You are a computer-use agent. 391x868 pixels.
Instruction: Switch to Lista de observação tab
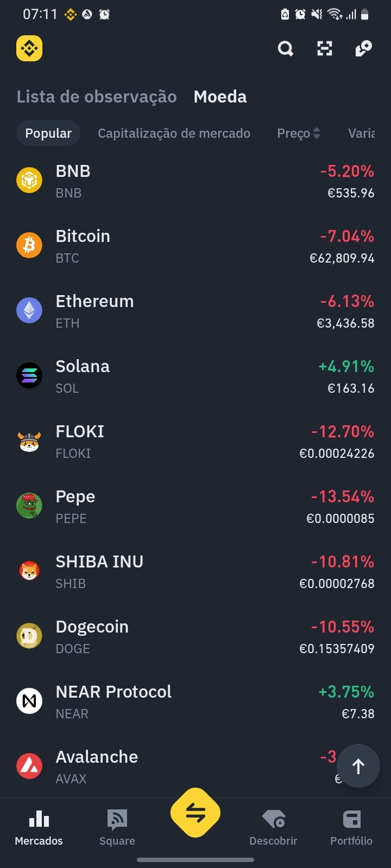click(97, 97)
